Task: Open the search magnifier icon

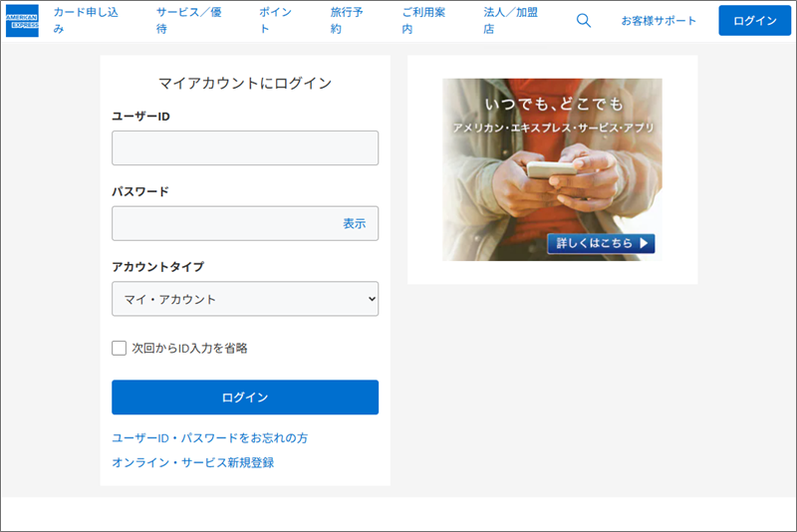Action: 584,21
